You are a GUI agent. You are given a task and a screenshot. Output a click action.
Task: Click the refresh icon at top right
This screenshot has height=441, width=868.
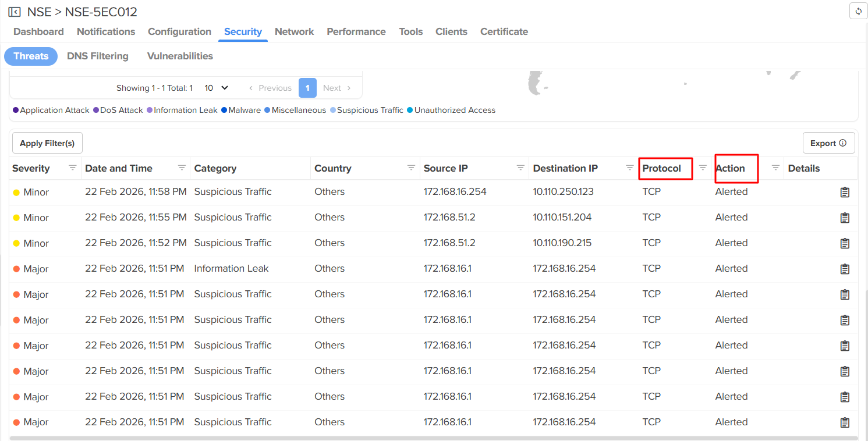point(858,12)
